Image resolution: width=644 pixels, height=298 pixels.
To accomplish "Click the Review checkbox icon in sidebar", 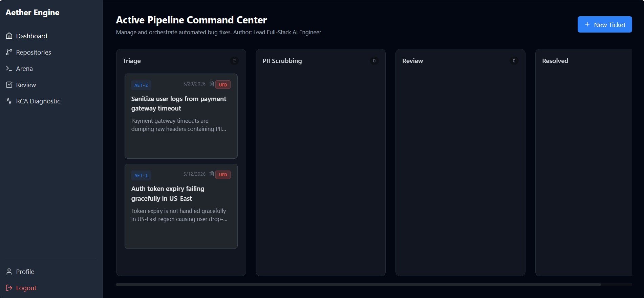I will coord(9,85).
